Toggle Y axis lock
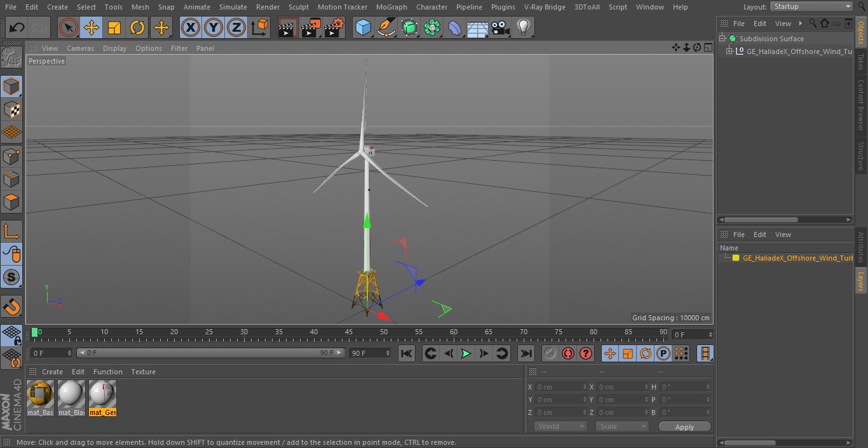This screenshot has height=448, width=868. (214, 28)
